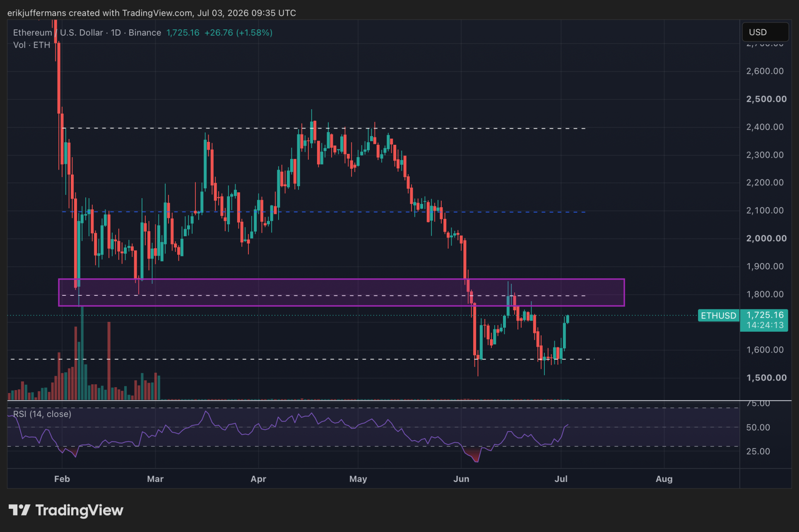Click the chart attribution text at top
Screen dimensions: 799x532
pos(152,13)
